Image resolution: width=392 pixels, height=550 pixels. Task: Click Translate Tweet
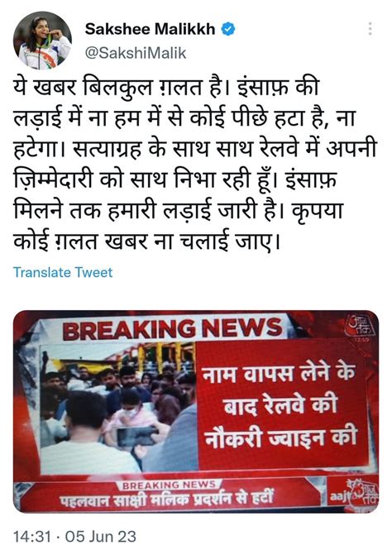point(63,273)
